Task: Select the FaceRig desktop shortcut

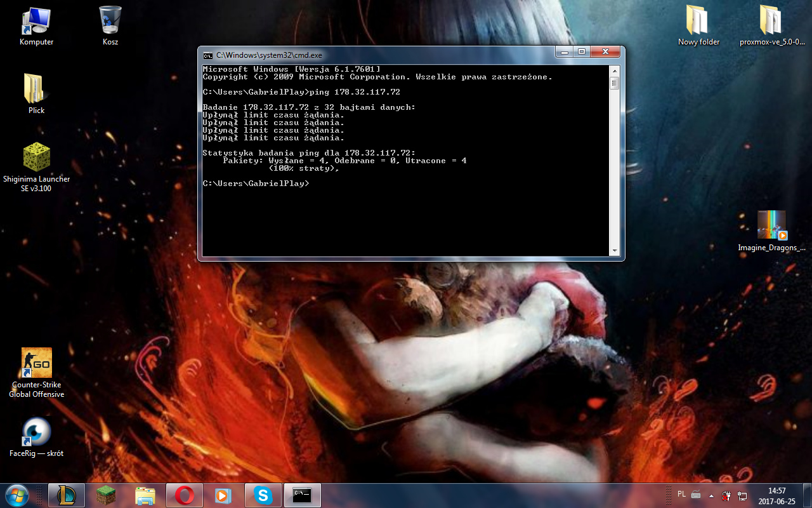Action: (36, 432)
